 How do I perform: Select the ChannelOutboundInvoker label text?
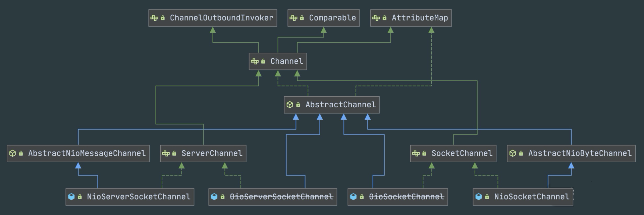pos(222,18)
